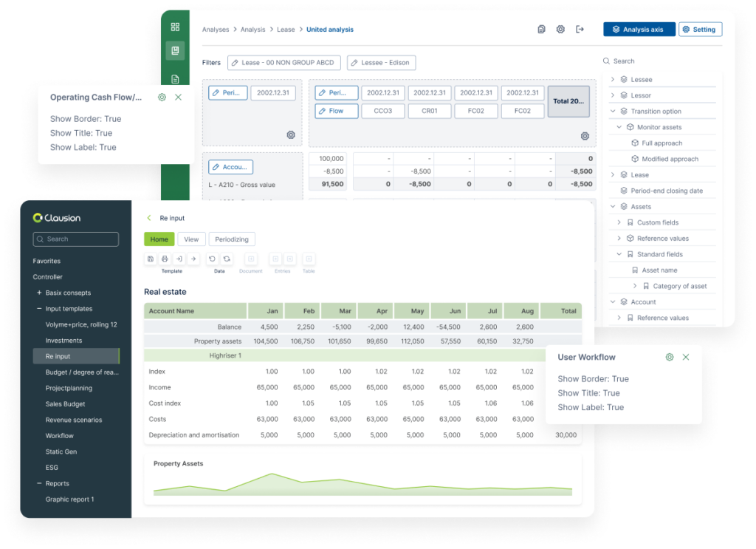Use the Import data arrow icon
Viewport: 756px width, 549px height.
(179, 259)
